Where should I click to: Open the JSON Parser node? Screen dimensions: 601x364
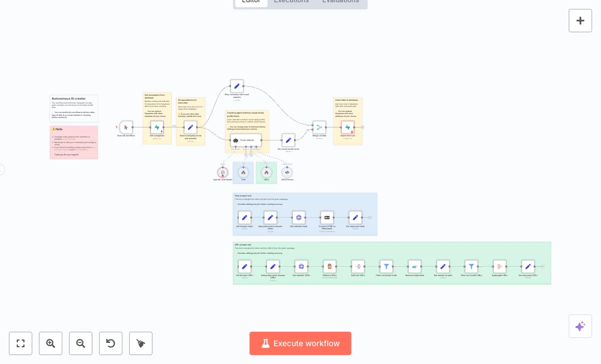(x=287, y=172)
